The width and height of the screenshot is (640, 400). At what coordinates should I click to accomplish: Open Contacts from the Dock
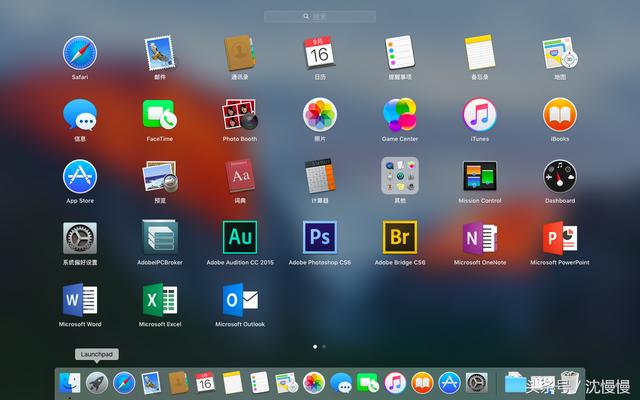(x=178, y=383)
